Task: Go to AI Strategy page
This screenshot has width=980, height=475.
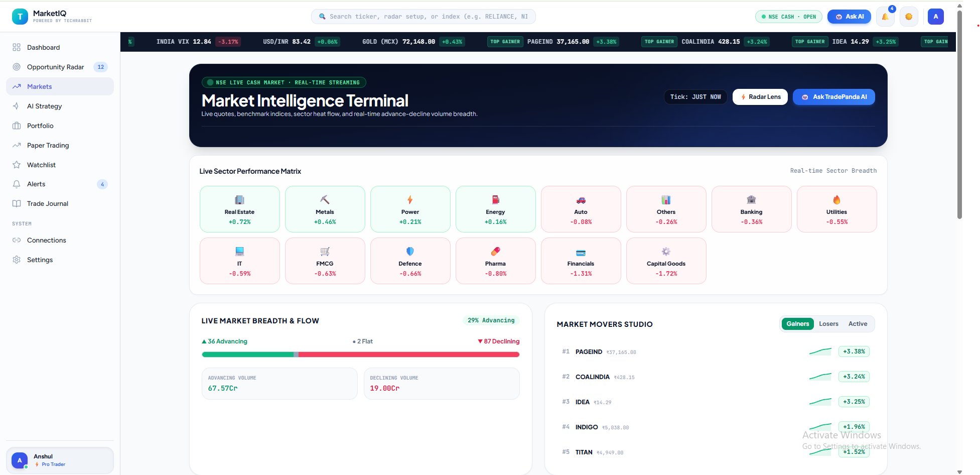Action: [60, 106]
